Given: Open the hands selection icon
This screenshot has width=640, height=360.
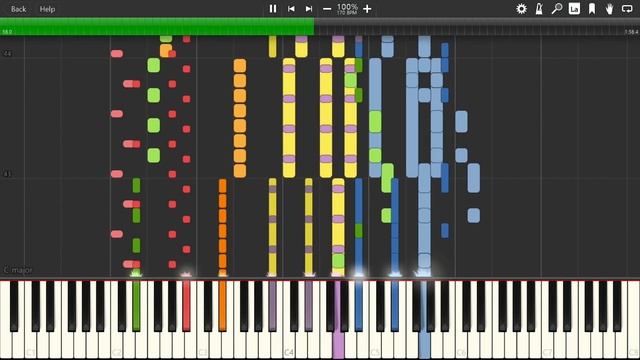Looking at the screenshot, I should click(609, 9).
